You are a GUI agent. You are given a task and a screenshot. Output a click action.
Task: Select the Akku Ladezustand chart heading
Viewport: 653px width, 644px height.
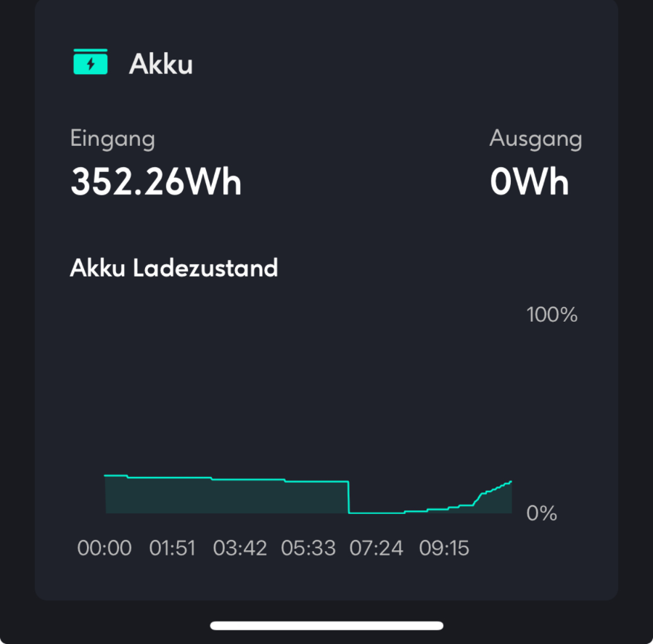[173, 268]
